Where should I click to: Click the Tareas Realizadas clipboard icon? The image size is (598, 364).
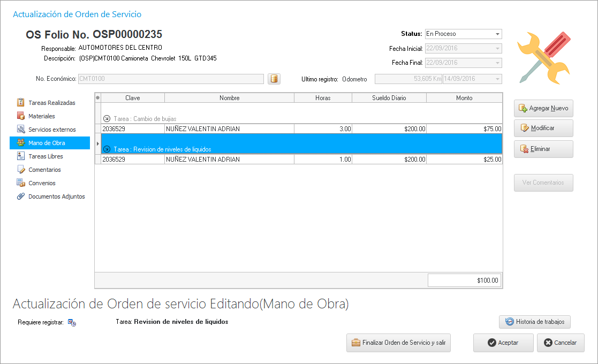[21, 103]
